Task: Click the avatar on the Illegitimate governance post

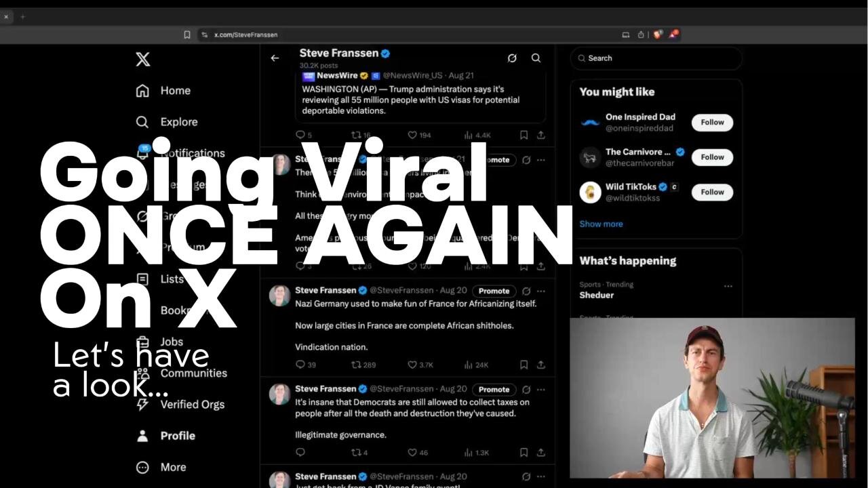Action: click(279, 394)
